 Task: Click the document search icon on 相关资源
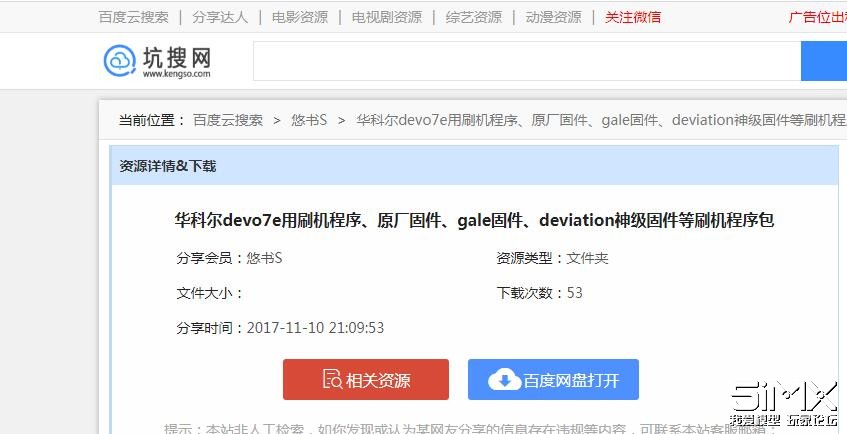point(332,379)
